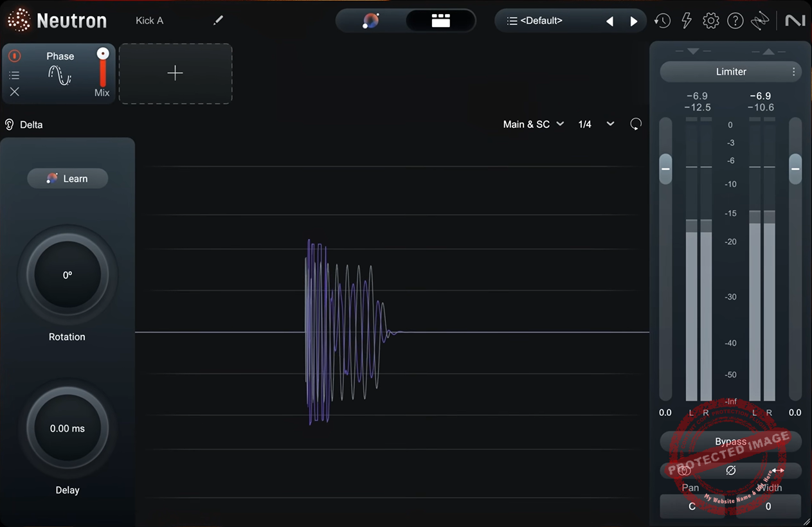Toggle the swap channels icon
This screenshot has width=812, height=527.
778,470
